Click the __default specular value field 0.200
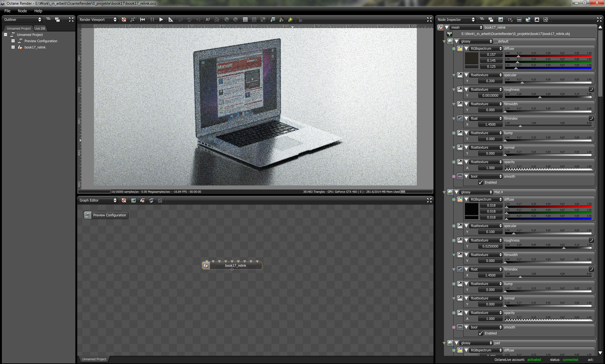The height and width of the screenshot is (364, 605). (490, 81)
